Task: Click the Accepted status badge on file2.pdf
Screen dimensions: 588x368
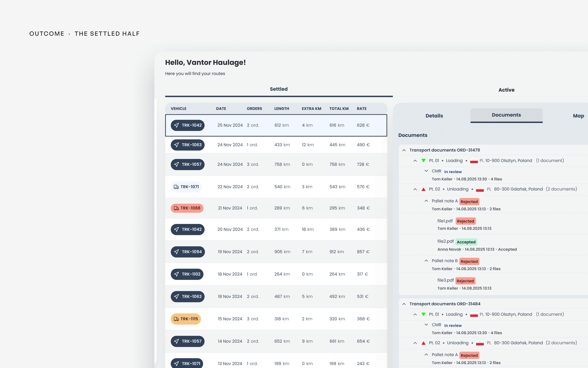Action: 466,242
